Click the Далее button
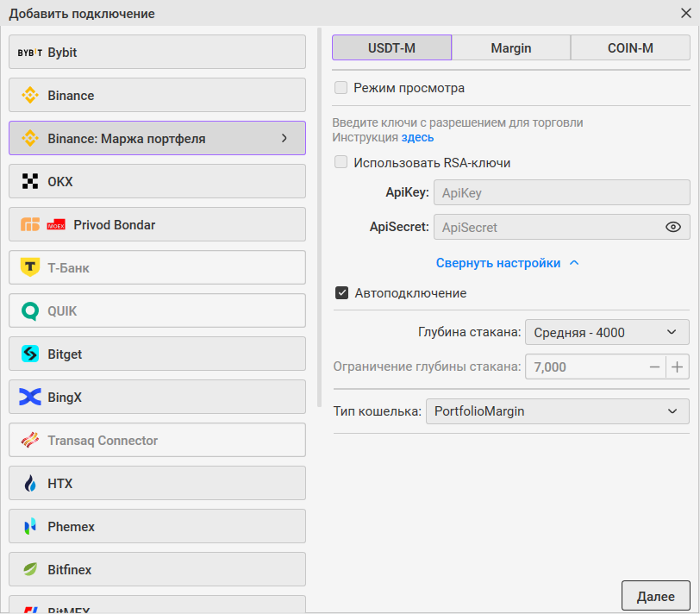 coord(656,596)
